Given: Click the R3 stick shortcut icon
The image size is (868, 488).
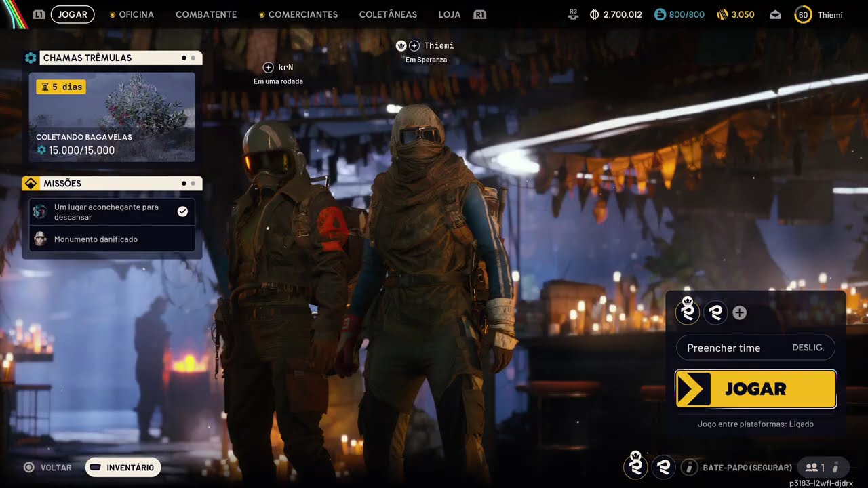Looking at the screenshot, I should [x=574, y=14].
